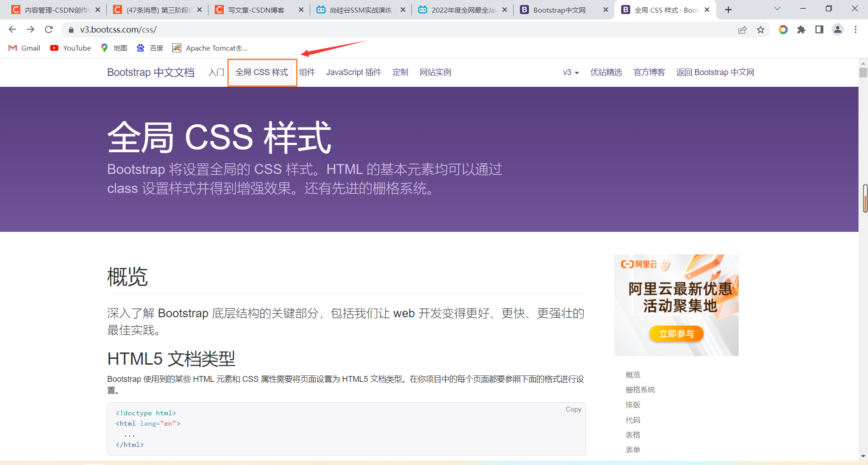Screen dimensions: 868x465
Task: Close the (47条消息) 第三阶段 tab
Action: pyautogui.click(x=199, y=10)
